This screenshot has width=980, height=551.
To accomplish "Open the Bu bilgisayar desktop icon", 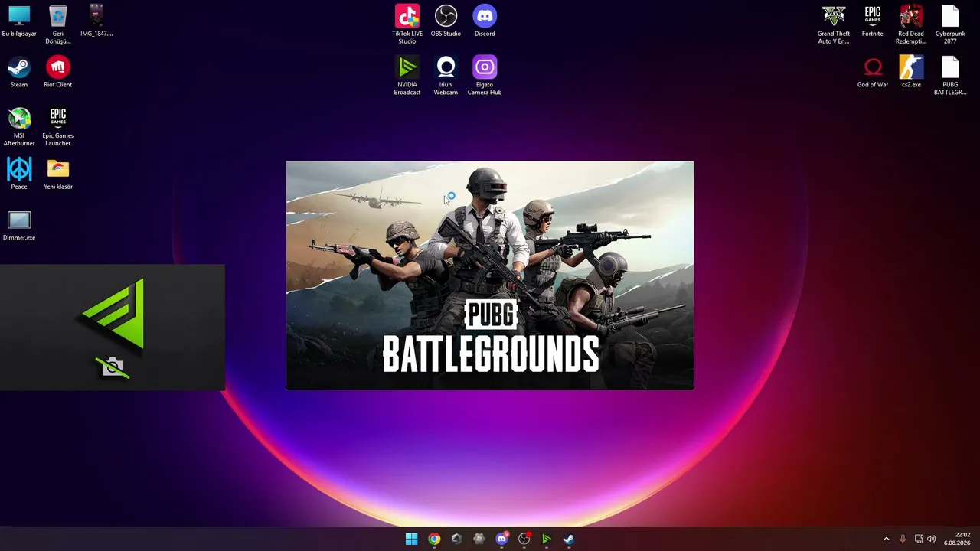I will [x=19, y=21].
